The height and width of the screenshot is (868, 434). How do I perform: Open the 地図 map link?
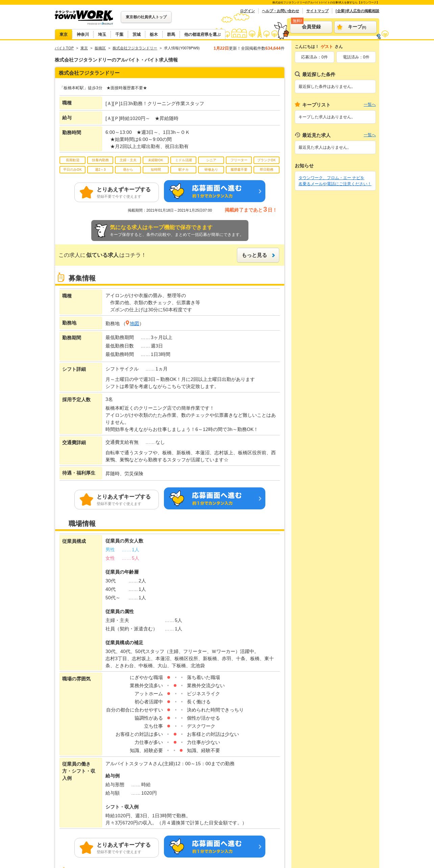pyautogui.click(x=135, y=323)
